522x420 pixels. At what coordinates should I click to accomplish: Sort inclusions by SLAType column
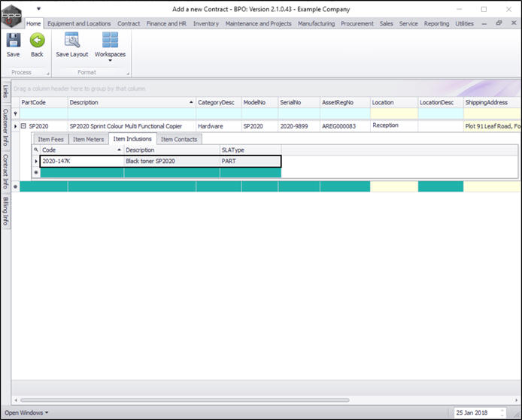tap(250, 150)
